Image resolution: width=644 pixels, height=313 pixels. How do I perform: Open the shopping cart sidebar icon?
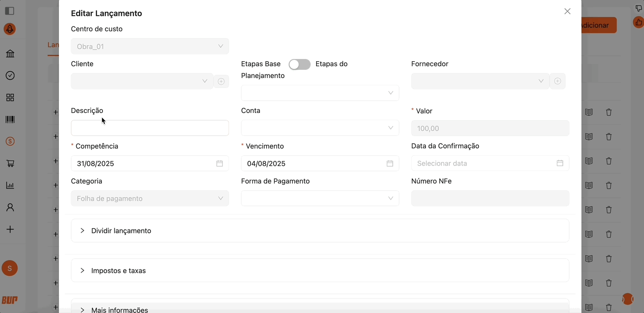click(10, 163)
